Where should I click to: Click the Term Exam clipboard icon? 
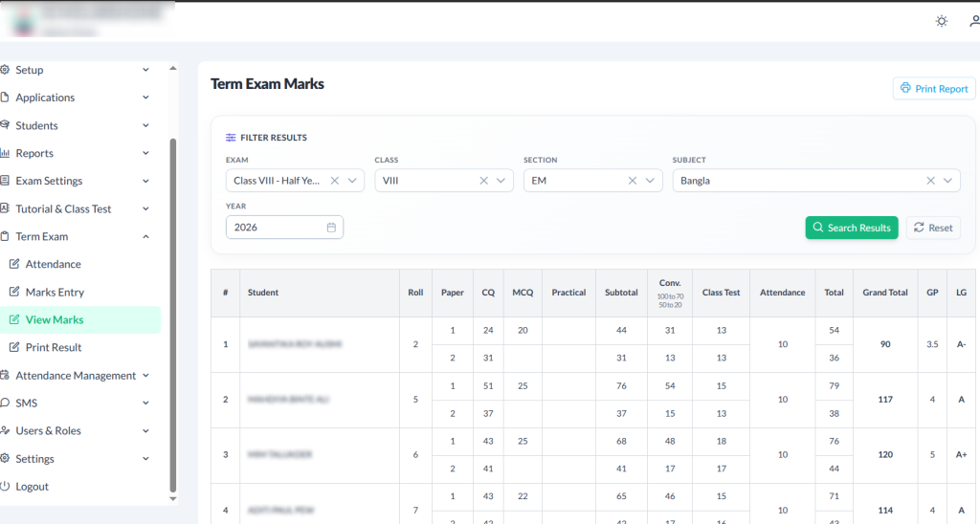5,236
